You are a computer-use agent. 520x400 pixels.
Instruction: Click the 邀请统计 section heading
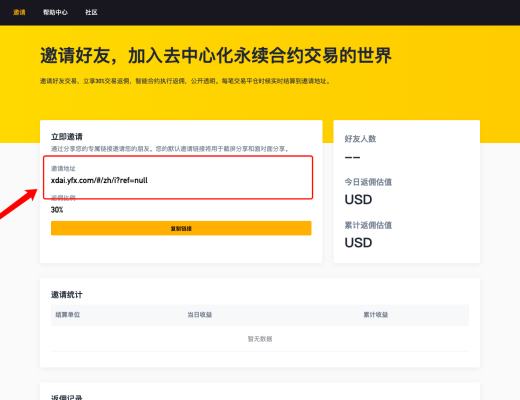(x=67, y=295)
